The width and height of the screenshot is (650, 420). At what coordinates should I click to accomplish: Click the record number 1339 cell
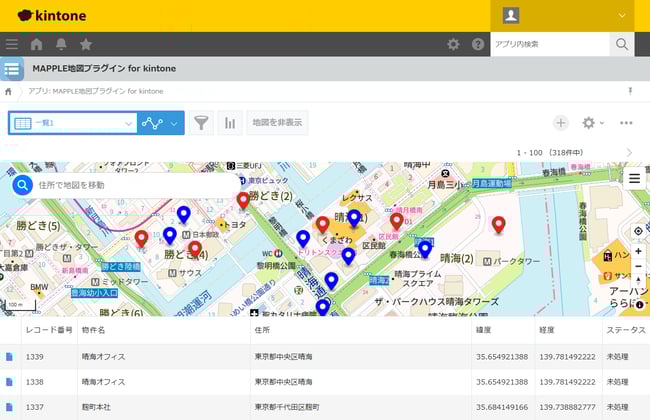[x=49, y=357]
